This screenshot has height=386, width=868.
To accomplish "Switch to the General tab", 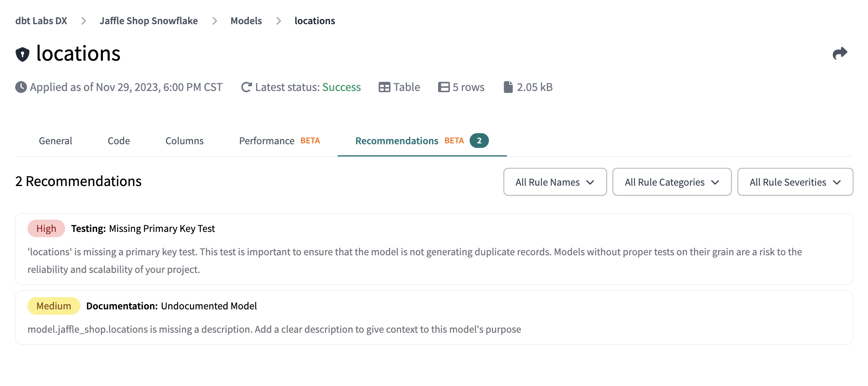I will pyautogui.click(x=55, y=141).
